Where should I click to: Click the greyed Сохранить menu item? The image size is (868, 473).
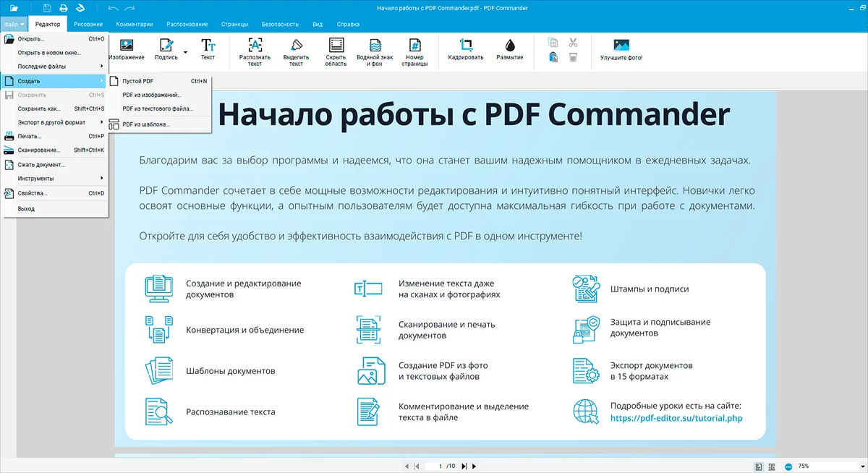pyautogui.click(x=54, y=95)
